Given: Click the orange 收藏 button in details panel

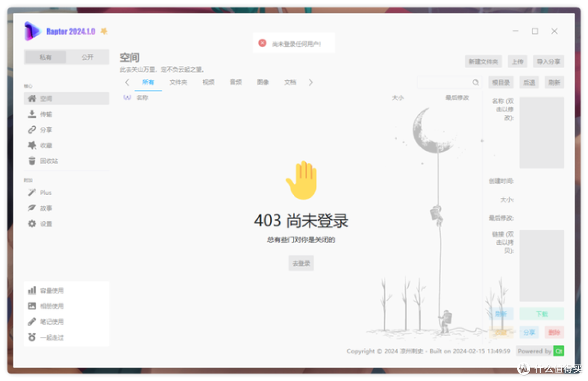Looking at the screenshot, I should tap(501, 332).
